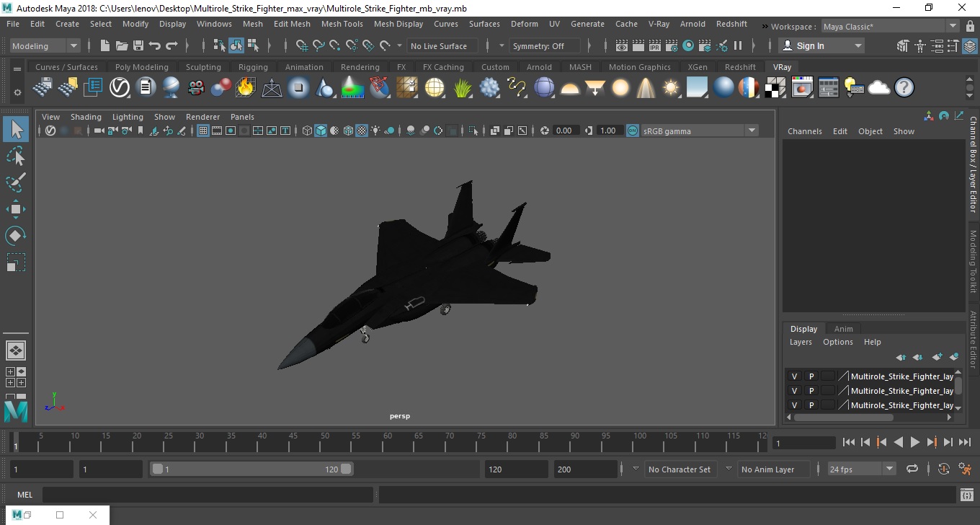Click frame 60 on the time slider
Screen dimensions: 980x525
pos(387,441)
